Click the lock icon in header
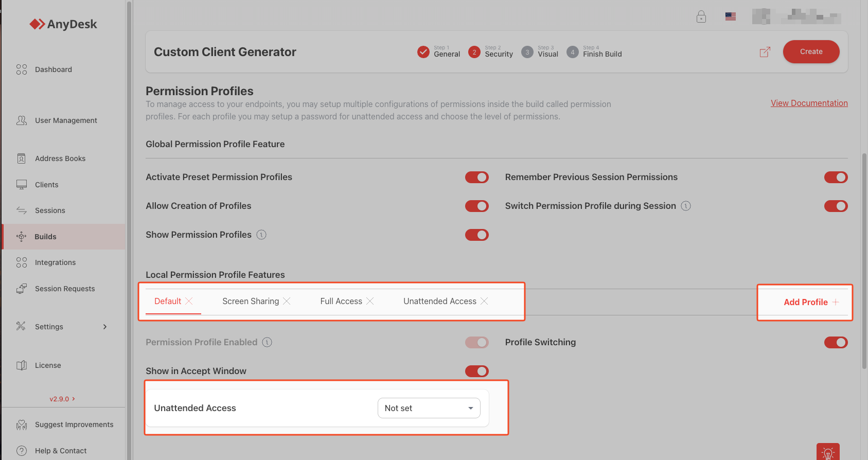Screen dimensions: 868x460 pyautogui.click(x=701, y=16)
